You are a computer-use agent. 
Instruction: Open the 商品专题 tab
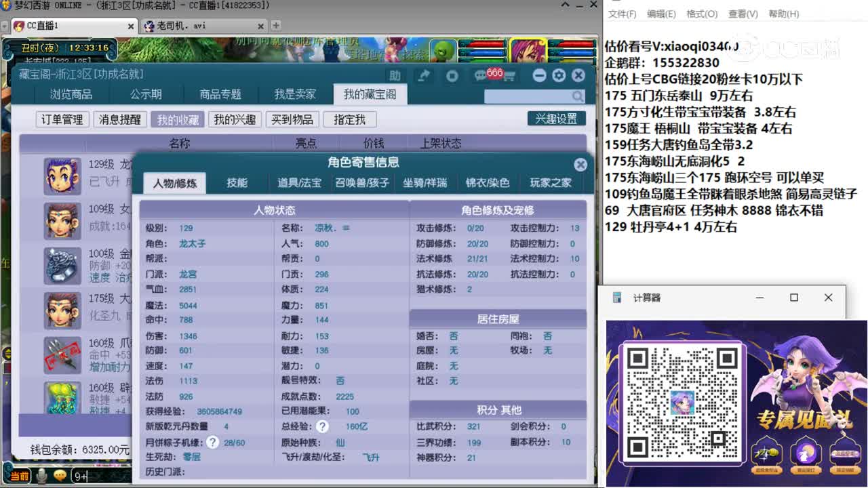coord(220,94)
